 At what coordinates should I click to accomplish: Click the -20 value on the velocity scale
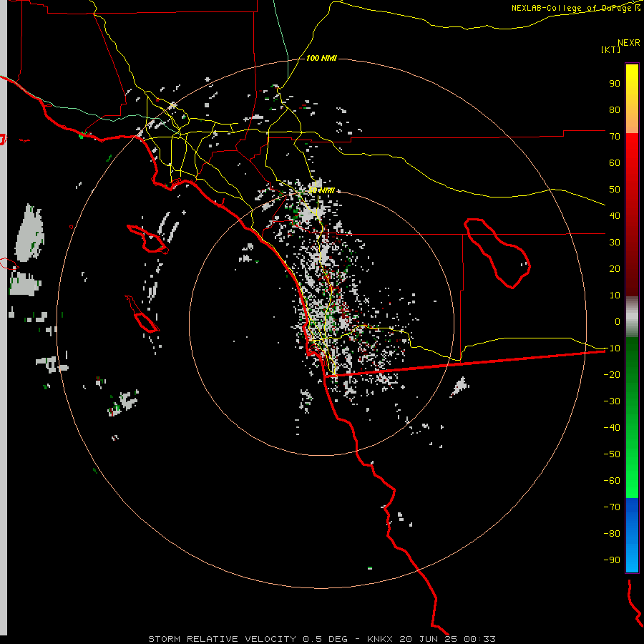(x=612, y=374)
